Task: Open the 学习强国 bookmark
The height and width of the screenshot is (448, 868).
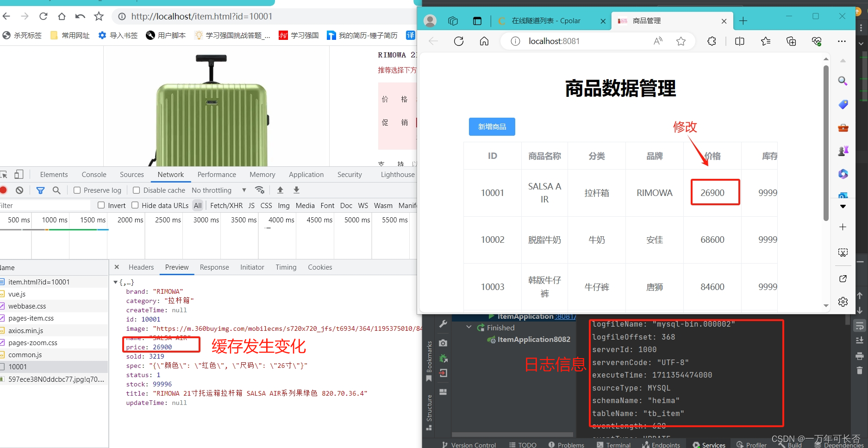Action: pos(299,35)
